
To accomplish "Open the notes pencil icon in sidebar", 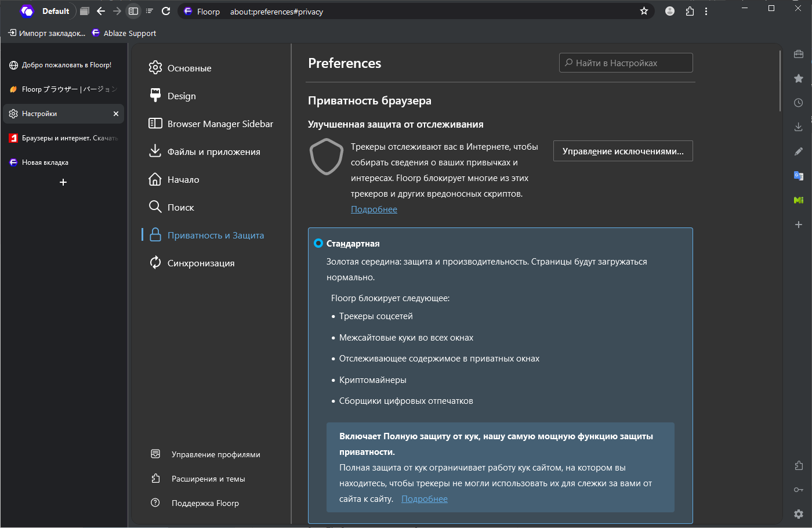I will 799,151.
